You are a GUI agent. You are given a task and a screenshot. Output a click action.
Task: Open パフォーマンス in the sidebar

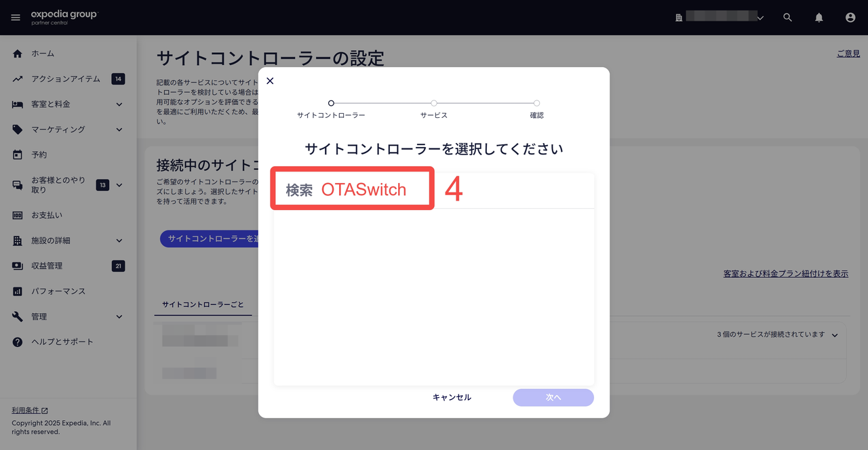(x=58, y=291)
